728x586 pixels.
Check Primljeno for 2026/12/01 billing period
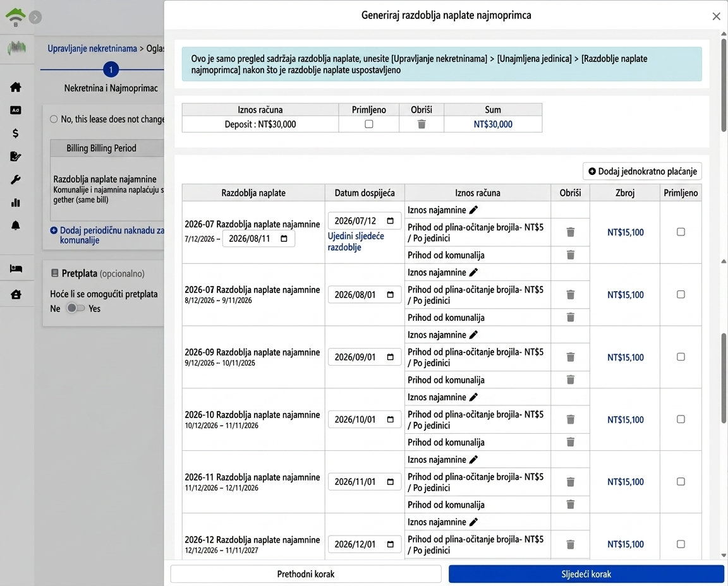click(x=680, y=544)
